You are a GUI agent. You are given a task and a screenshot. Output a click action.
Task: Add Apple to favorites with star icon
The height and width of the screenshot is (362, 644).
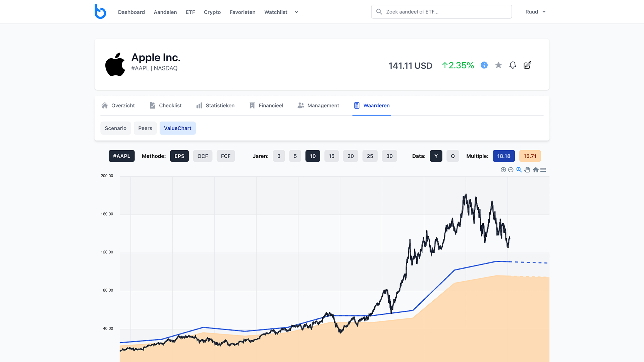pos(498,65)
